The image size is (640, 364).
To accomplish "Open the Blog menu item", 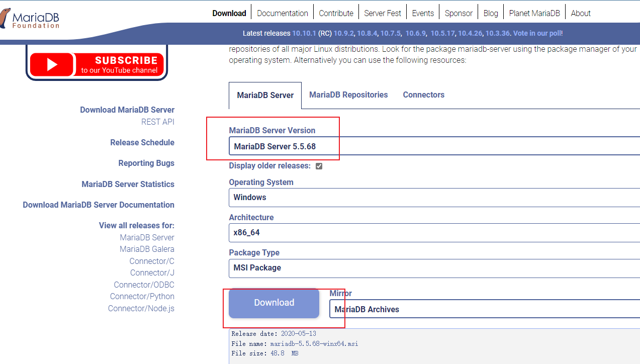I will (491, 13).
